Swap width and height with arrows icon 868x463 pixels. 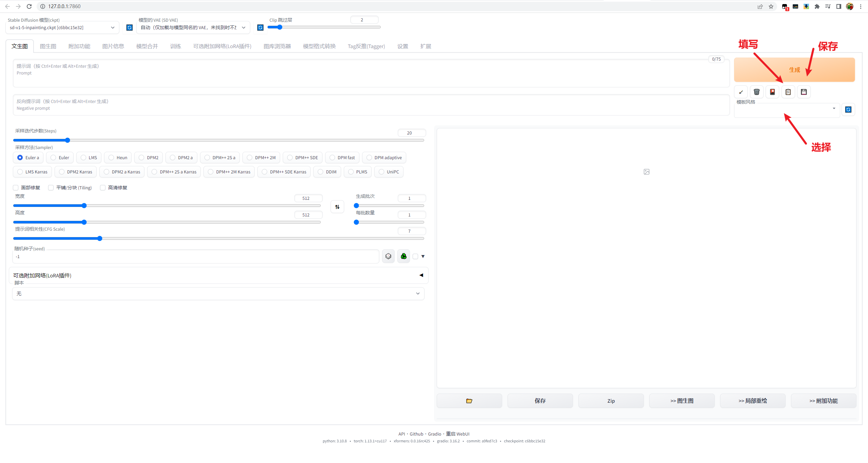point(337,207)
